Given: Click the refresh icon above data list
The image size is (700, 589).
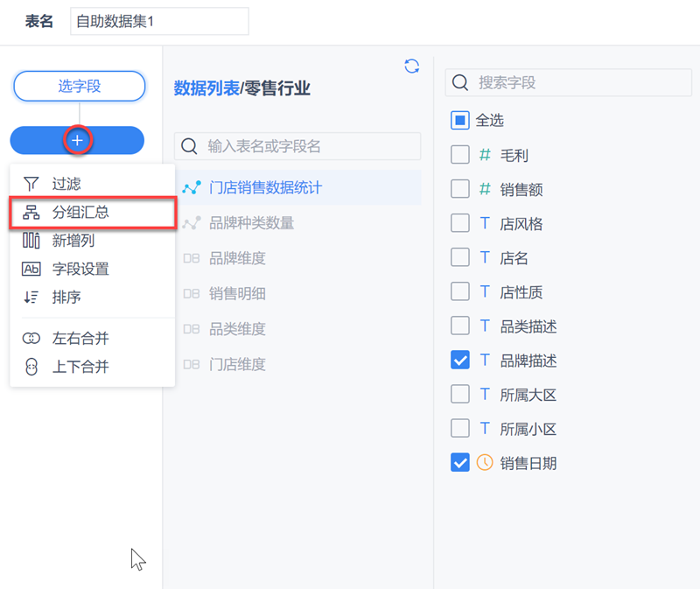Looking at the screenshot, I should pyautogui.click(x=411, y=67).
